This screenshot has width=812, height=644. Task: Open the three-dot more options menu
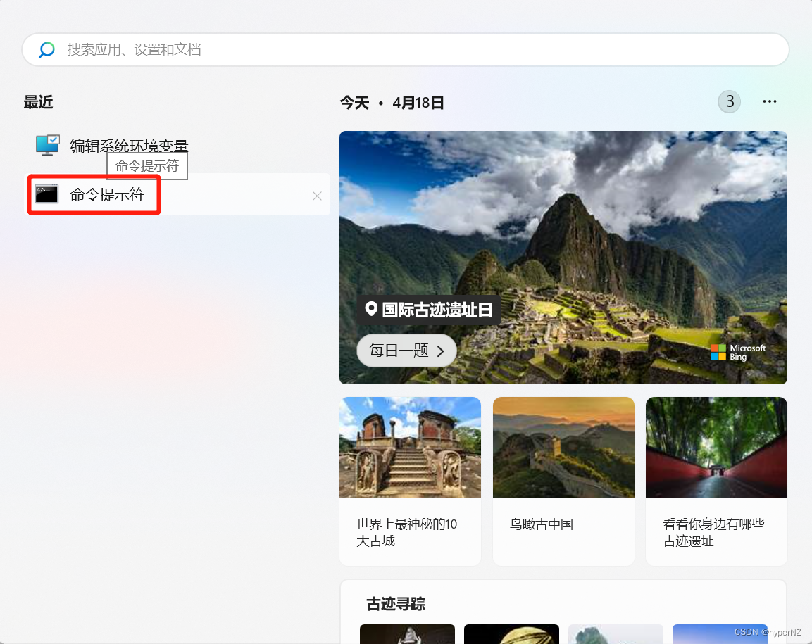pyautogui.click(x=770, y=101)
